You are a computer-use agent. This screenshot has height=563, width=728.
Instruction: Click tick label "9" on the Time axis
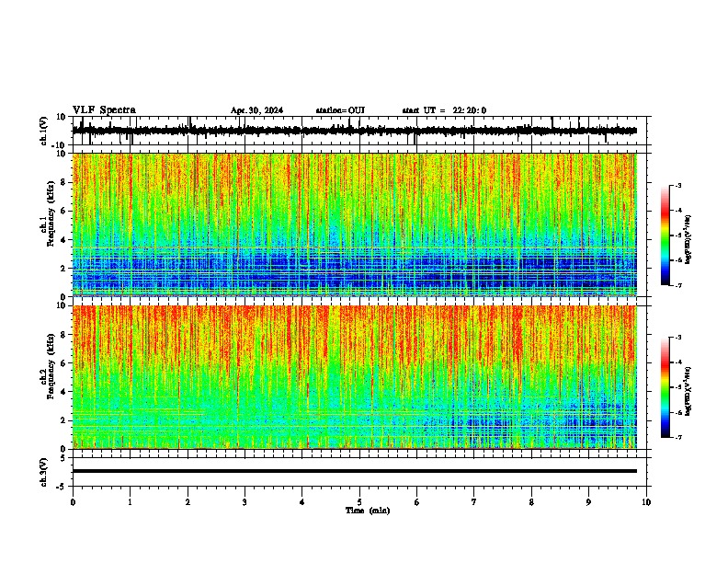tap(588, 502)
